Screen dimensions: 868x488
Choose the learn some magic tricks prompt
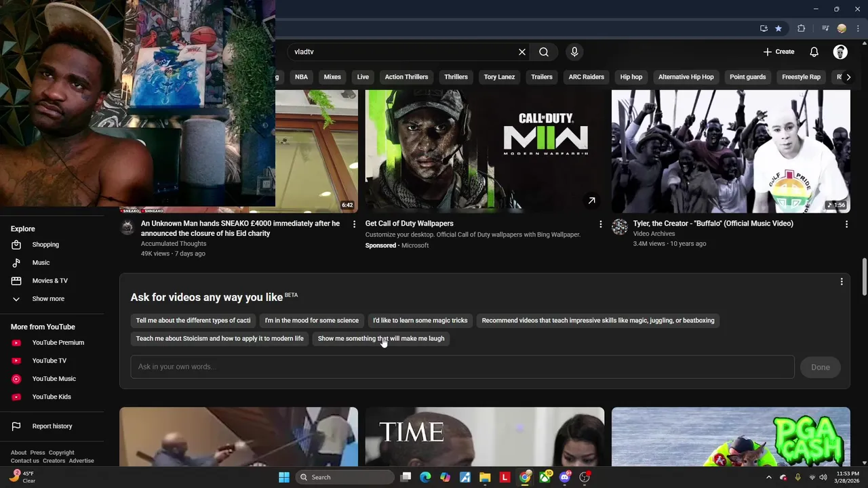pos(420,320)
